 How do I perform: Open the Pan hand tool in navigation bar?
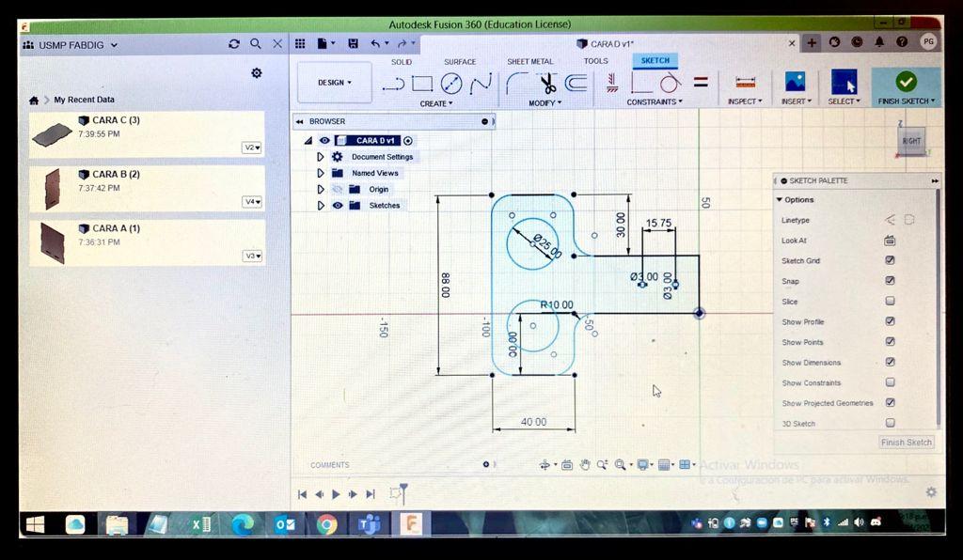[x=585, y=465]
